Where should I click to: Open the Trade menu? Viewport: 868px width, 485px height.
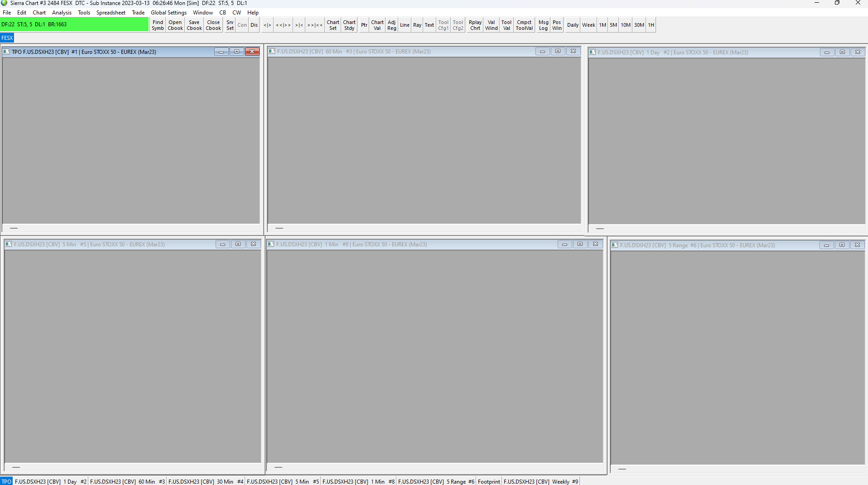tap(138, 13)
